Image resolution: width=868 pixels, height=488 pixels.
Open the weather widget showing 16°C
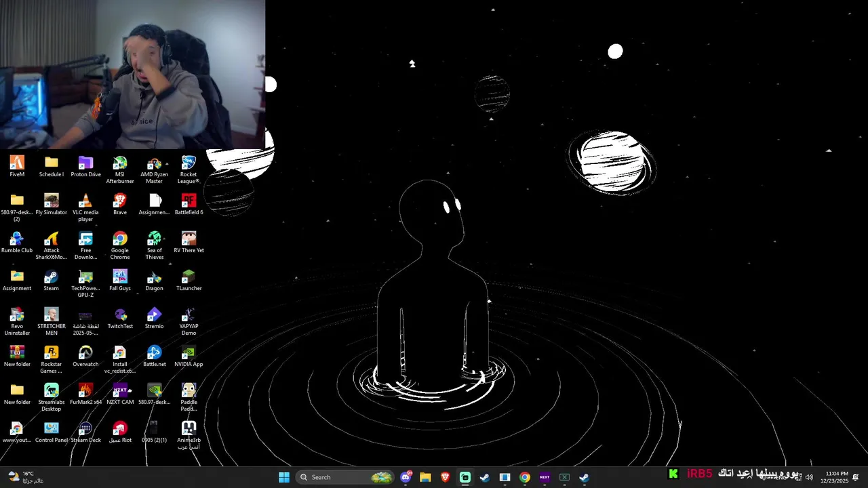26,477
